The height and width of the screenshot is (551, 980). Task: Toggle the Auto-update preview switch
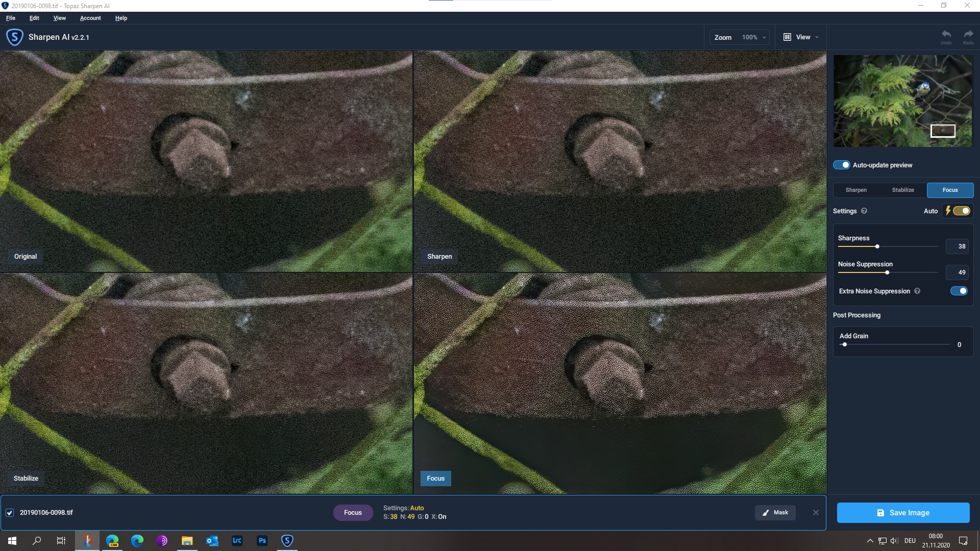tap(841, 165)
